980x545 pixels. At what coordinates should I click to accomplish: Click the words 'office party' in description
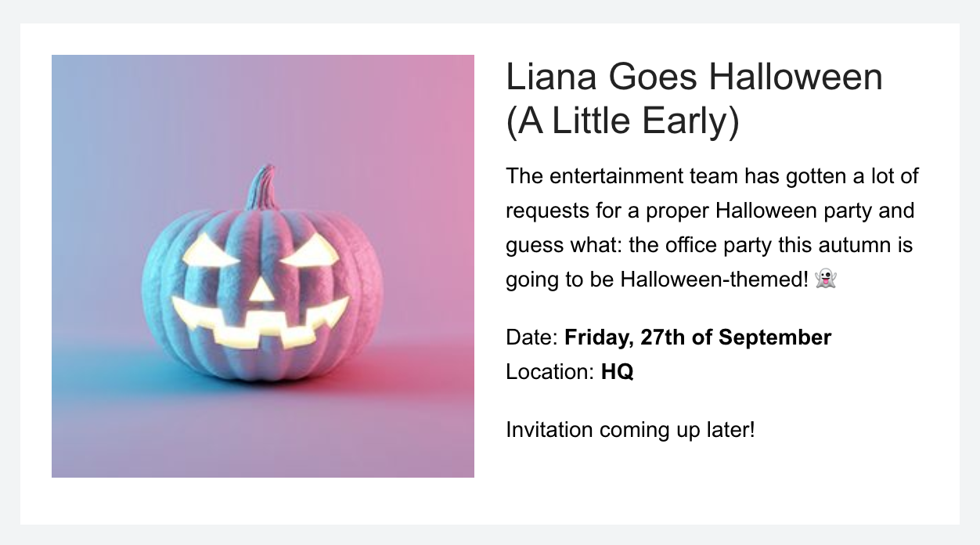coord(718,245)
